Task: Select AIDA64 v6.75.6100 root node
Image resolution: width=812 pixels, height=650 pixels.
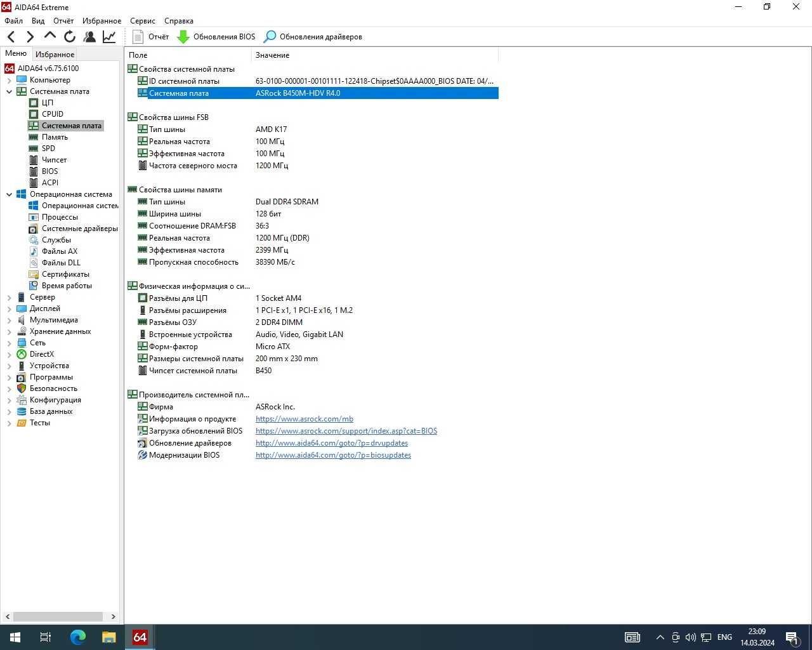Action: tap(48, 69)
